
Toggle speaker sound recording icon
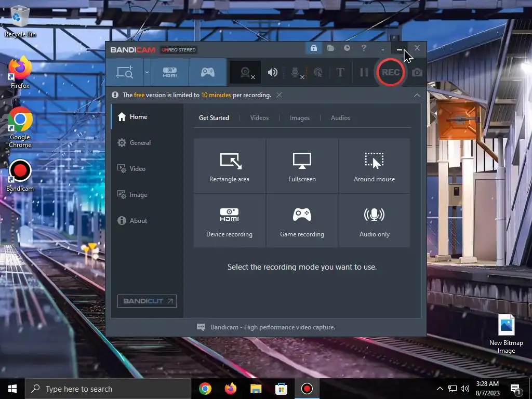[x=272, y=72]
